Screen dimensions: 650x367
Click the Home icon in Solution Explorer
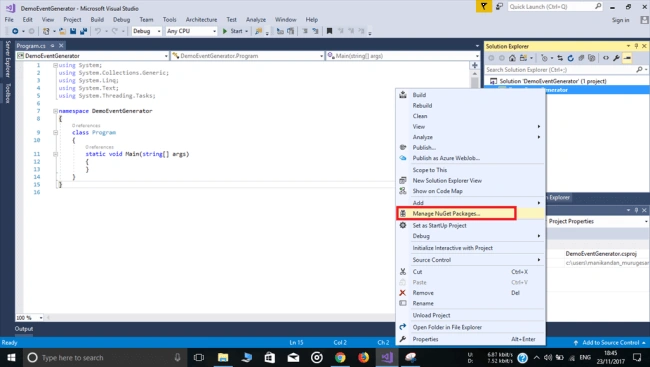coord(512,58)
